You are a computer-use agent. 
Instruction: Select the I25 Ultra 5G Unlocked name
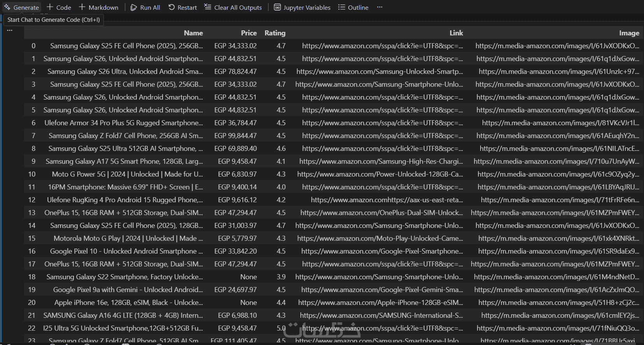123,328
